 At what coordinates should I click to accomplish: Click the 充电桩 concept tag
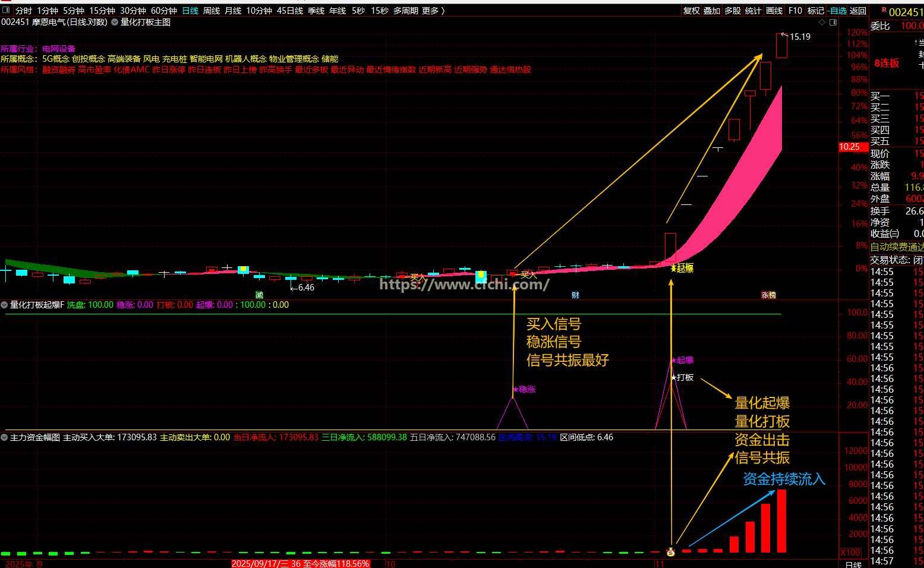pos(175,59)
